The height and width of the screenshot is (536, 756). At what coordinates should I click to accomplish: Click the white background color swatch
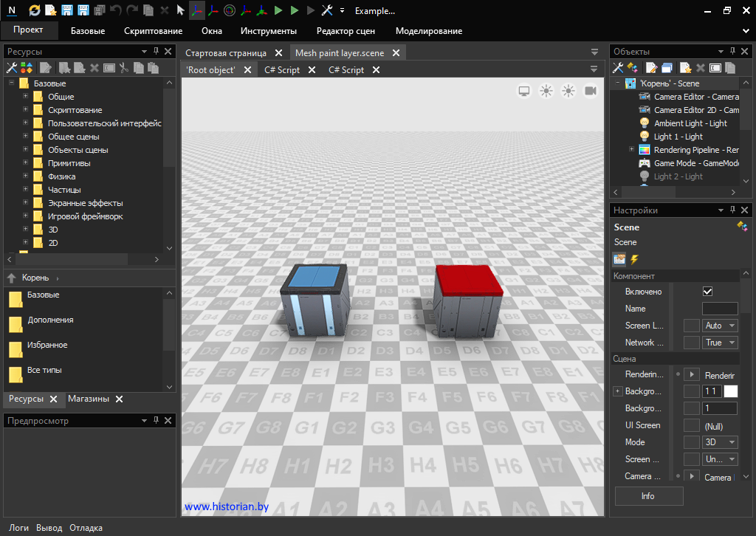click(731, 391)
